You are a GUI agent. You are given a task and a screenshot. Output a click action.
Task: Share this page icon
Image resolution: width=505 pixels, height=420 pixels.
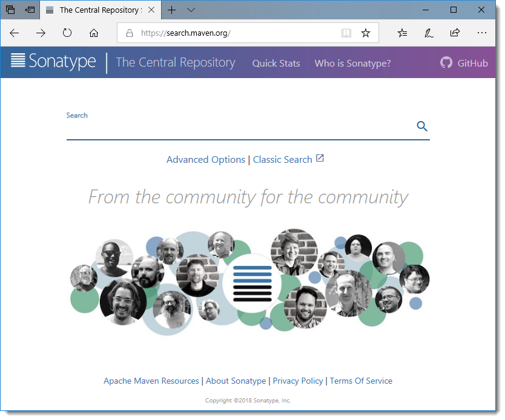pyautogui.click(x=455, y=33)
